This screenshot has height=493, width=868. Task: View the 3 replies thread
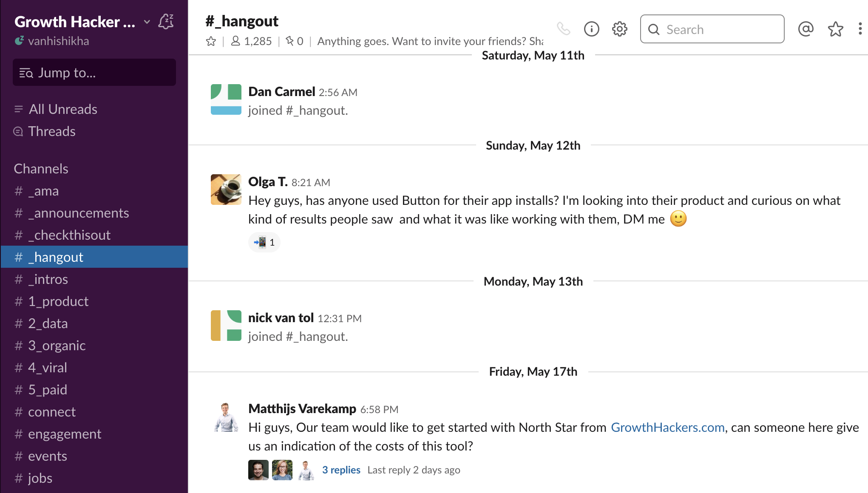coord(341,470)
